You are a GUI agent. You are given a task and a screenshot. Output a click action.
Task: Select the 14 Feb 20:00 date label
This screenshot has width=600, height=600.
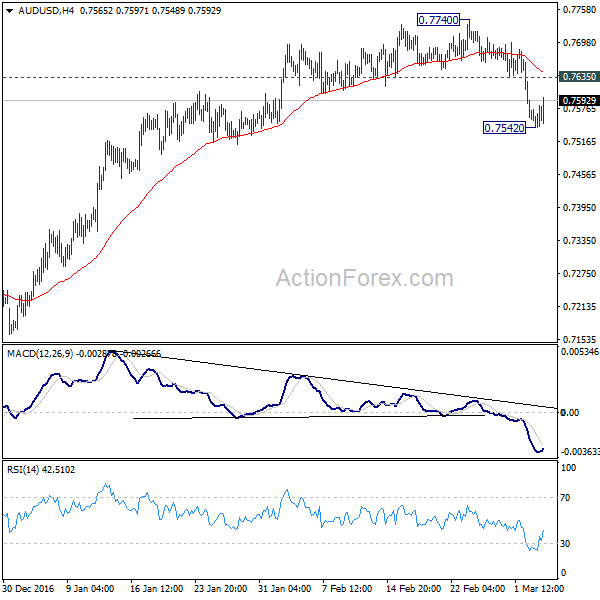click(x=413, y=588)
